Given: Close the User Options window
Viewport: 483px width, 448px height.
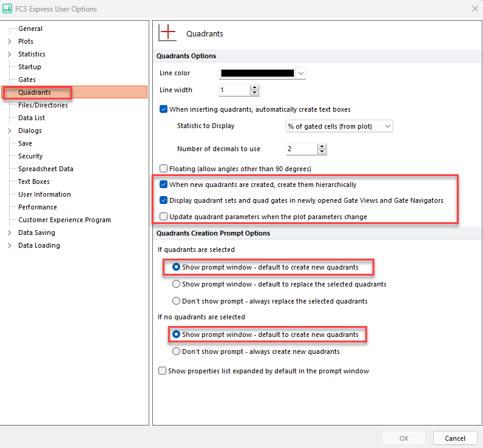Looking at the screenshot, I should [474, 8].
